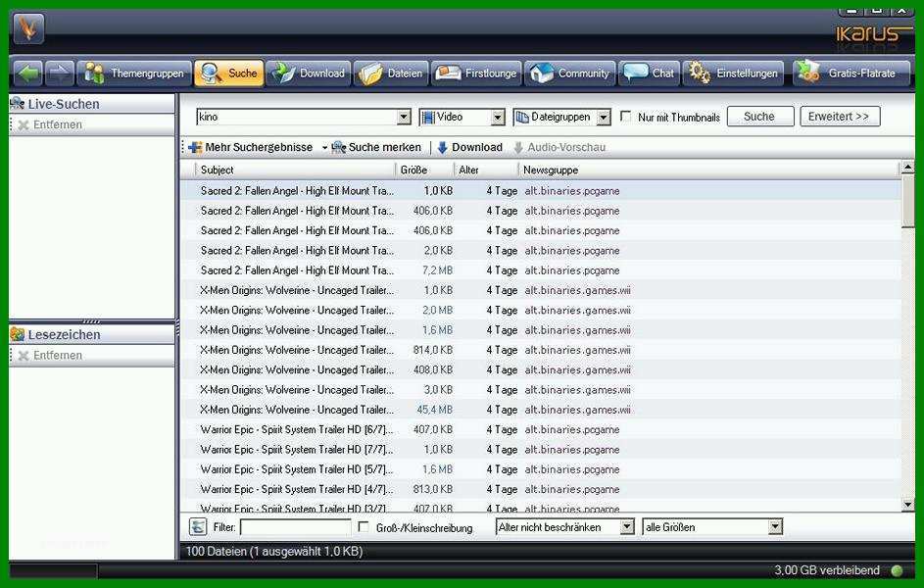
Task: Click Mehr Suchergebnisse toolbar item
Action: click(251, 147)
